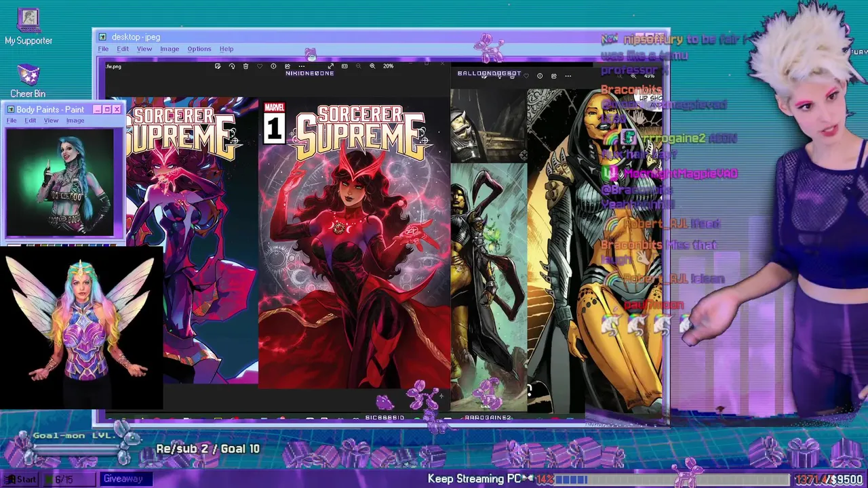
Task: Click the desktop - jpeg window title bar
Action: coord(380,37)
